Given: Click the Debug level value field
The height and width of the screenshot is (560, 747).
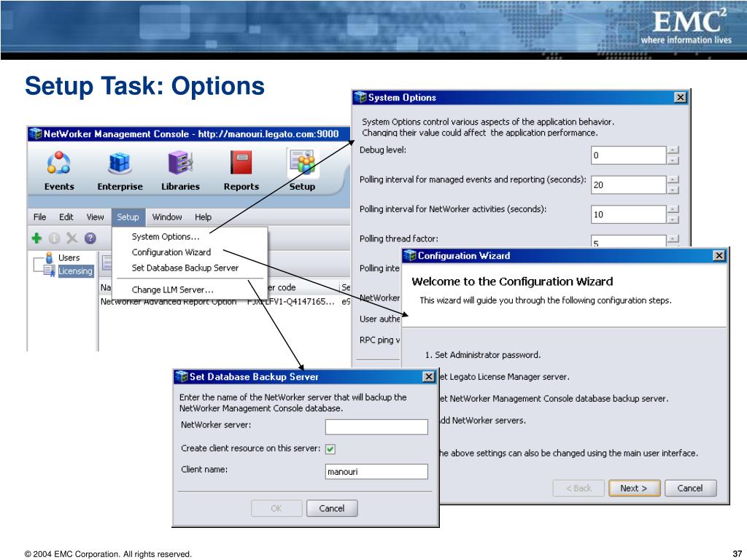Looking at the screenshot, I should (628, 155).
